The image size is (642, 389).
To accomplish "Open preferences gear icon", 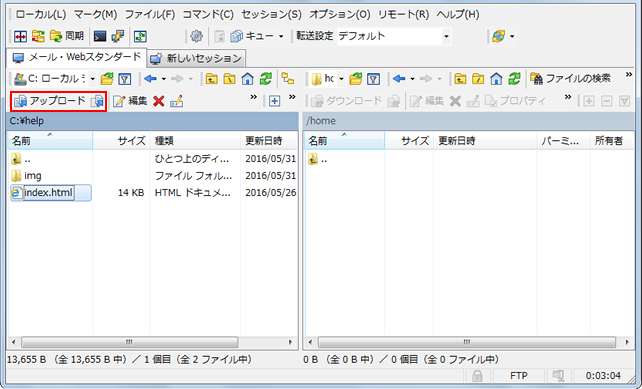I will (196, 36).
